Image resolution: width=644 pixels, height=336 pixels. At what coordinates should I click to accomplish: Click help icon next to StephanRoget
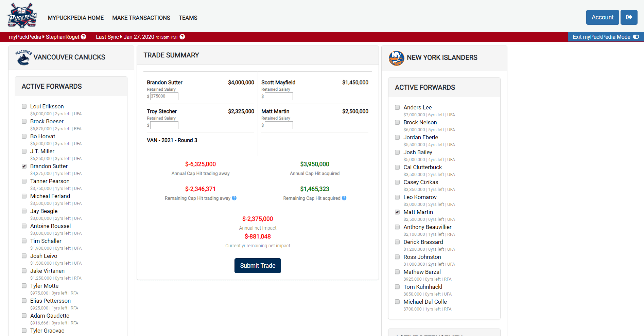coord(84,37)
